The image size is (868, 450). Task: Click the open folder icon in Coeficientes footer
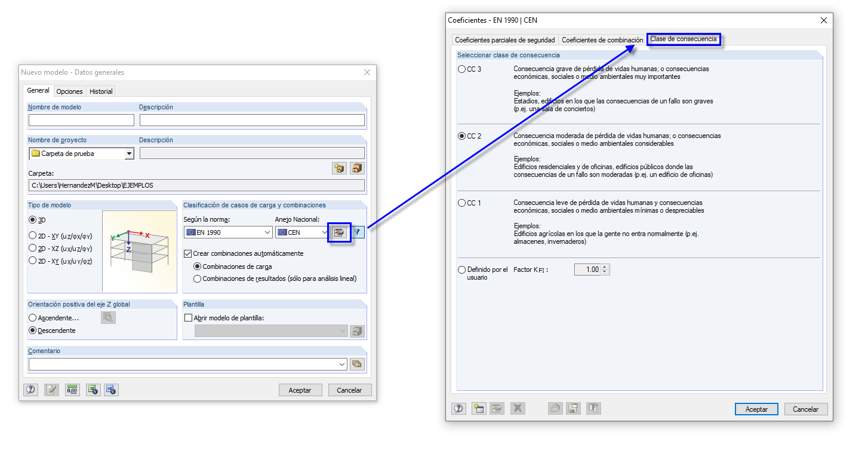point(555,409)
